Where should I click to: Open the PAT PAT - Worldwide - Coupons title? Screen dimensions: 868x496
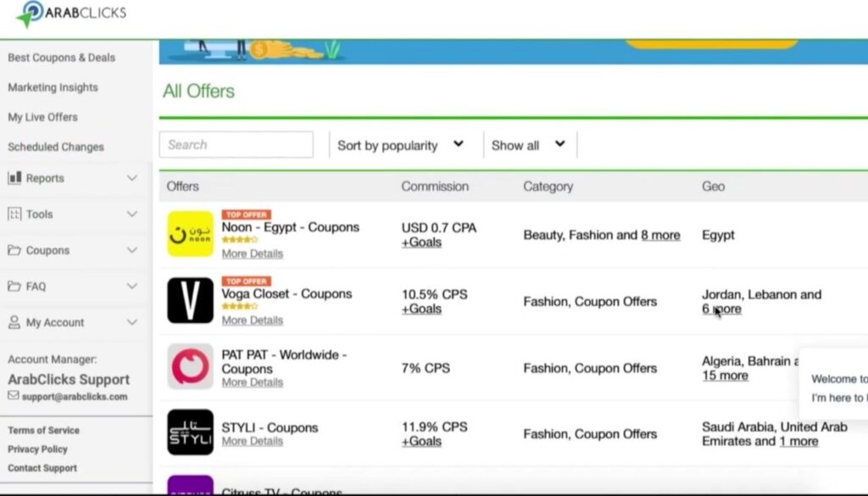click(x=284, y=361)
